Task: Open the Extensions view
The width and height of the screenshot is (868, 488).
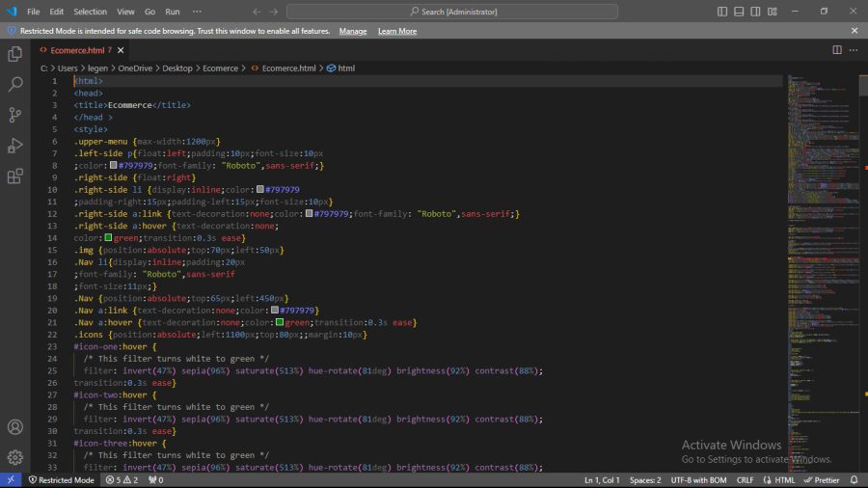Action: 14,176
